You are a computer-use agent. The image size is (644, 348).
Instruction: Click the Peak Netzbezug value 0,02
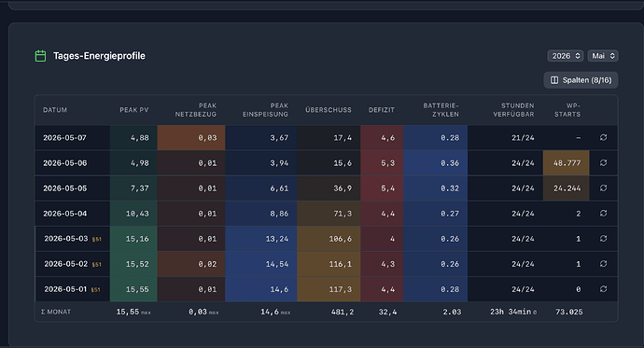click(207, 264)
